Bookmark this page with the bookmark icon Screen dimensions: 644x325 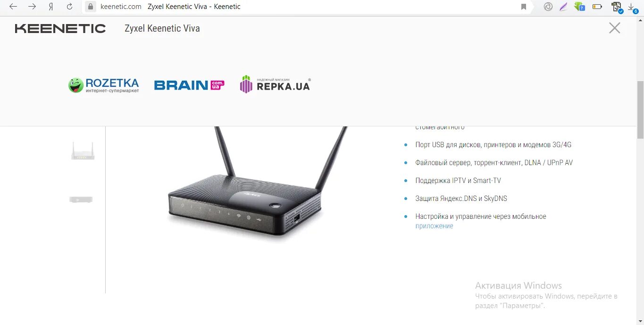coord(524,7)
